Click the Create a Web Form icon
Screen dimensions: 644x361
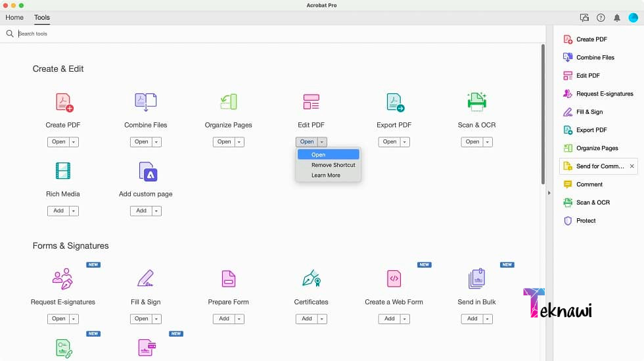click(x=394, y=278)
